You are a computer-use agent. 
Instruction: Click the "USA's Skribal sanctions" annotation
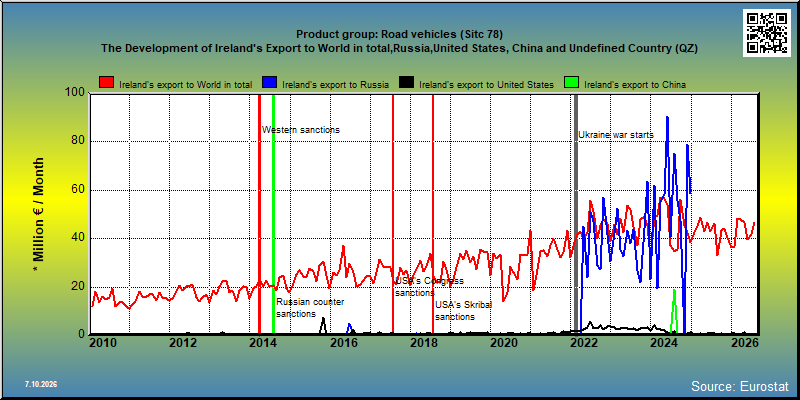click(464, 311)
